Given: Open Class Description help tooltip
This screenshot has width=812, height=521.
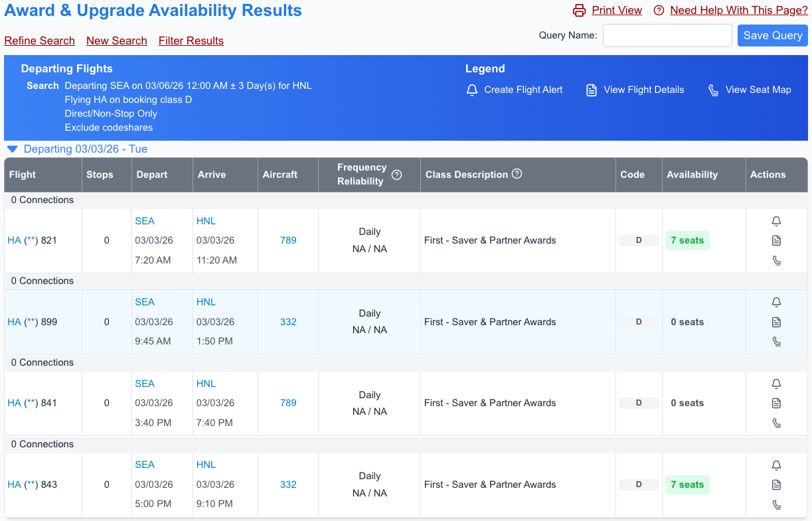Looking at the screenshot, I should pos(517,175).
